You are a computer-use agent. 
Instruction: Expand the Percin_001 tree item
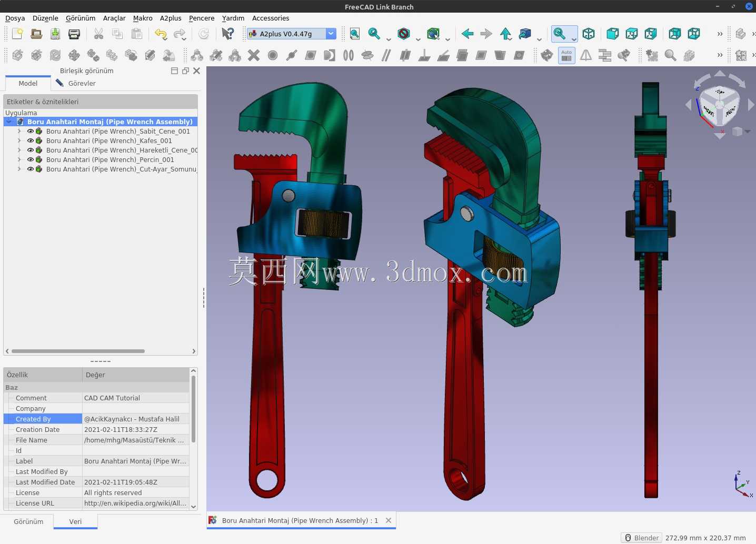coord(19,160)
